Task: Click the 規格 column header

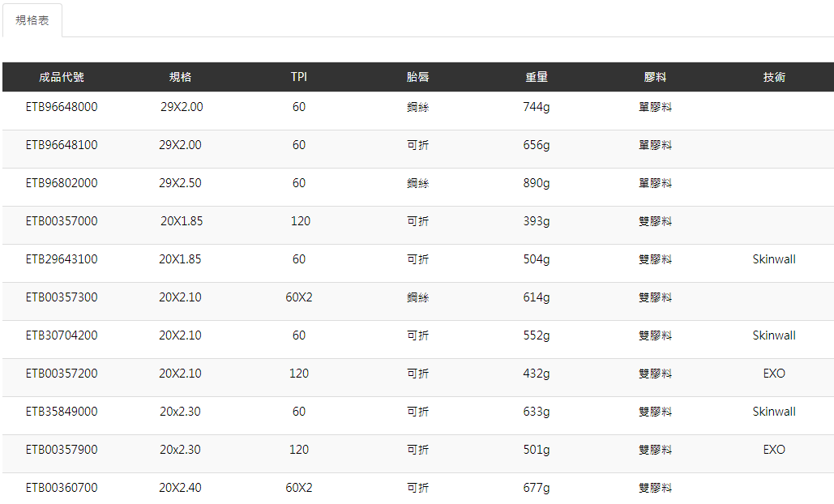Action: tap(180, 77)
